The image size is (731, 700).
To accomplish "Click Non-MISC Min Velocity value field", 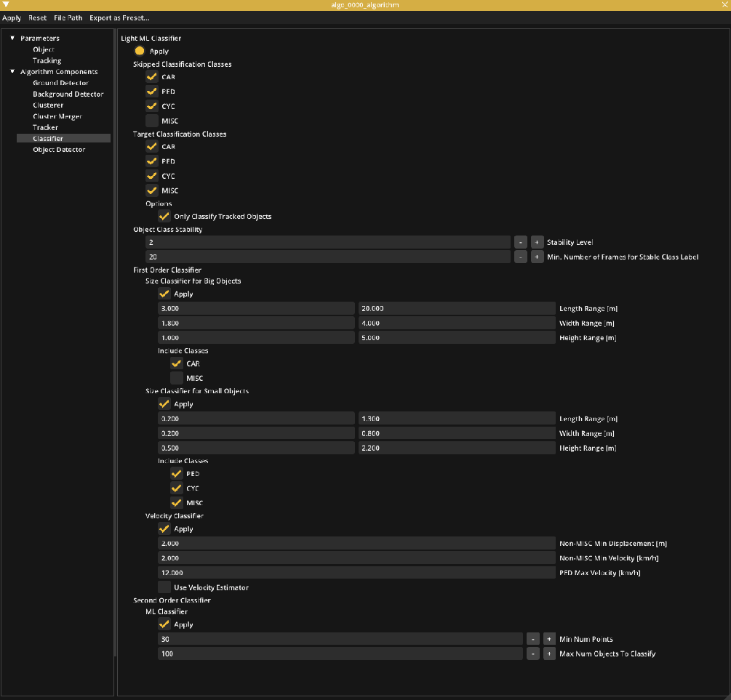I will point(356,558).
